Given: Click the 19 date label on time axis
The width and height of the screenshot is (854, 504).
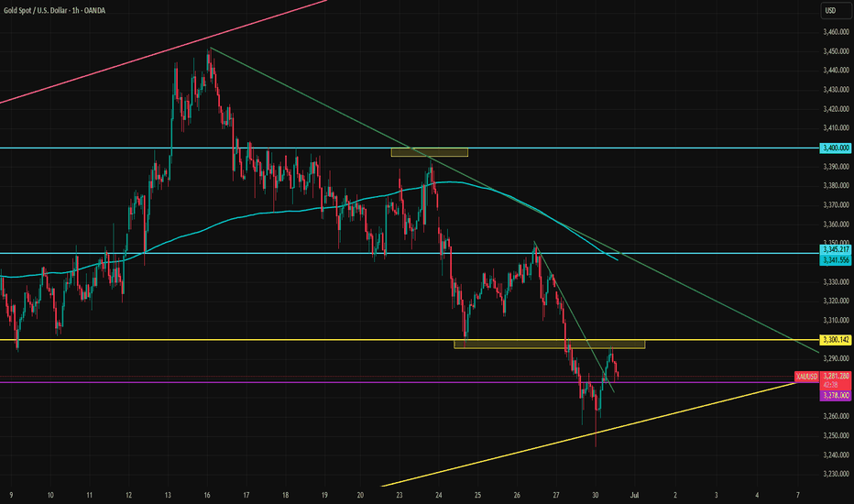Looking at the screenshot, I should 324,495.
